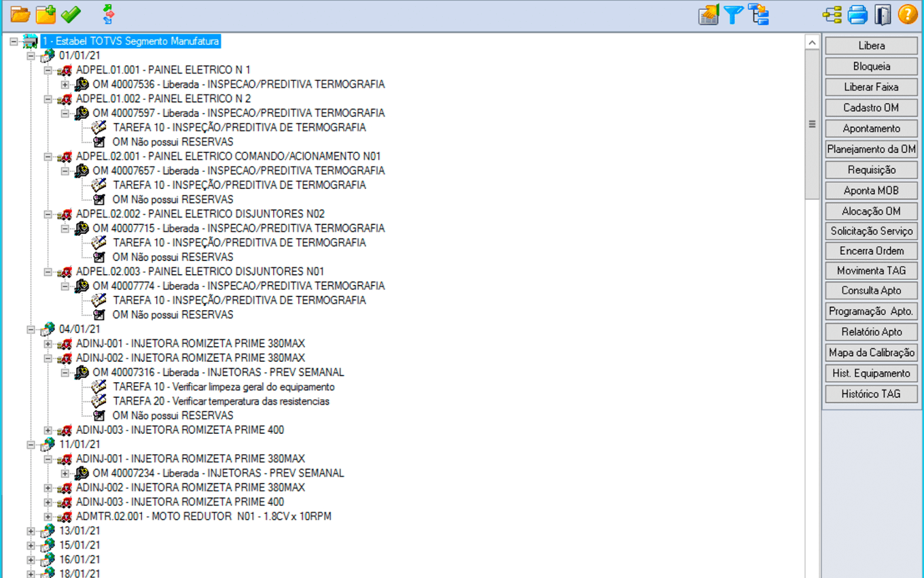Image resolution: width=924 pixels, height=578 pixels.
Task: Click the folder with green plus icon
Action: (x=46, y=14)
